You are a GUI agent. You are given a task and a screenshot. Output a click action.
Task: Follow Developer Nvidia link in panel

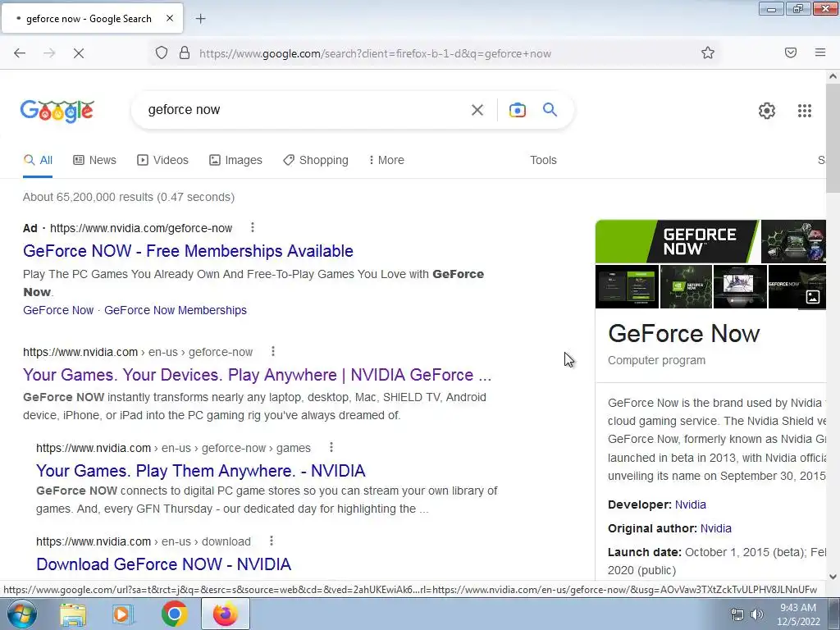(690, 504)
